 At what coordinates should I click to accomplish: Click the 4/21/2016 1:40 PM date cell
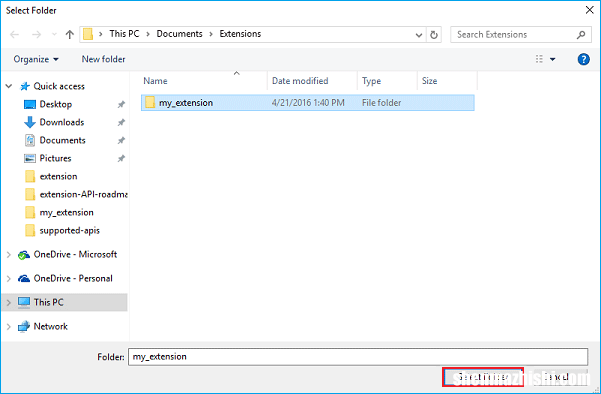point(308,103)
